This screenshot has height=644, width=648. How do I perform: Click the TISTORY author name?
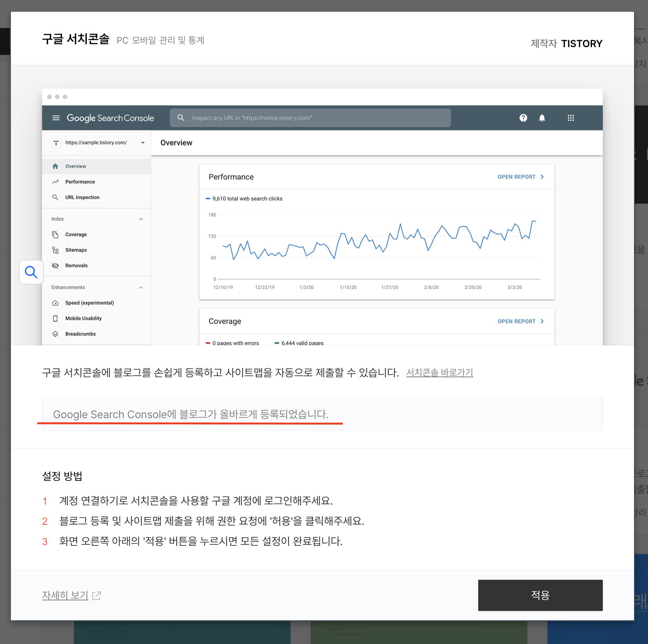[582, 44]
